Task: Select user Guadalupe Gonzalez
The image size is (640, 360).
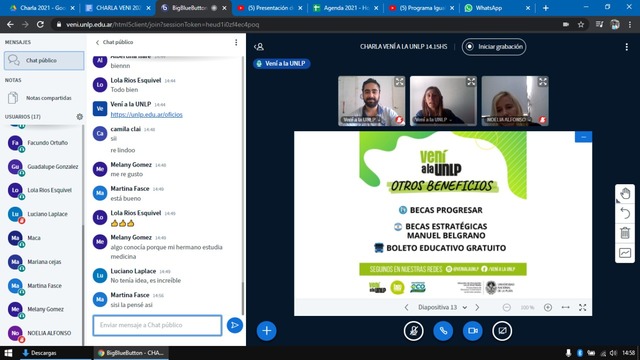Action: tap(43, 167)
